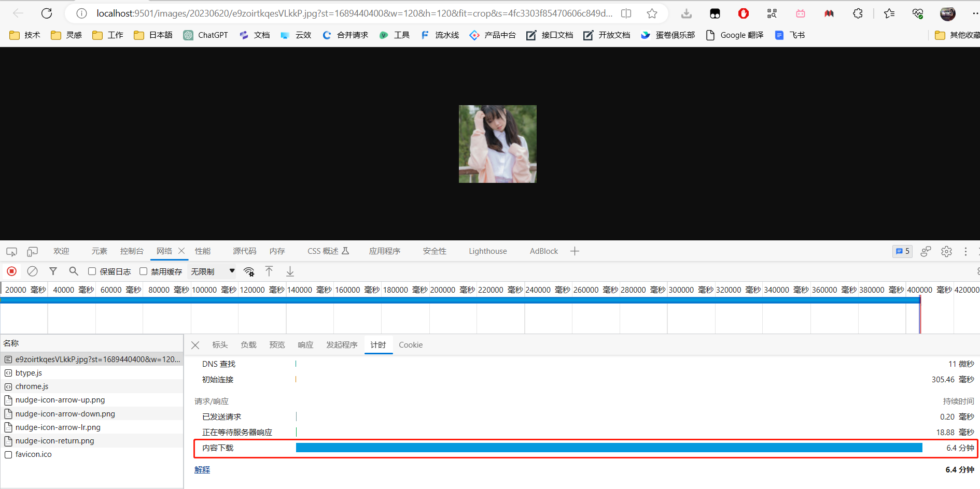
Task: Toggle the issues counter showing 5
Action: pos(902,251)
